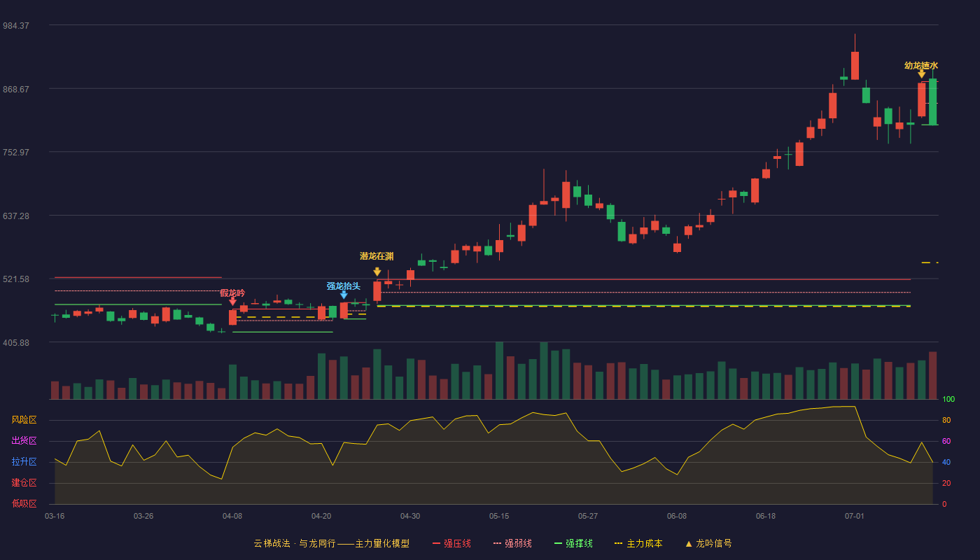Click the 06-08 date axis label
980x560 pixels.
tap(677, 516)
